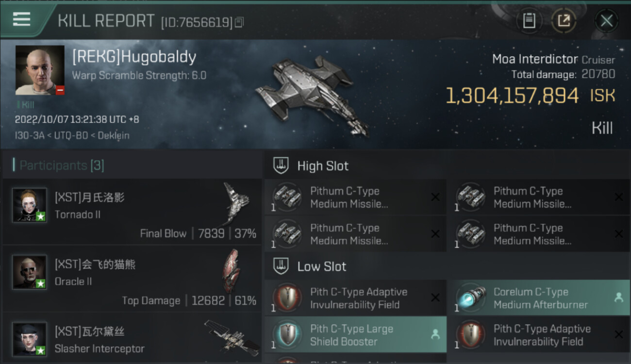631x364 pixels.
Task: Close the kill report window
Action: (x=606, y=20)
